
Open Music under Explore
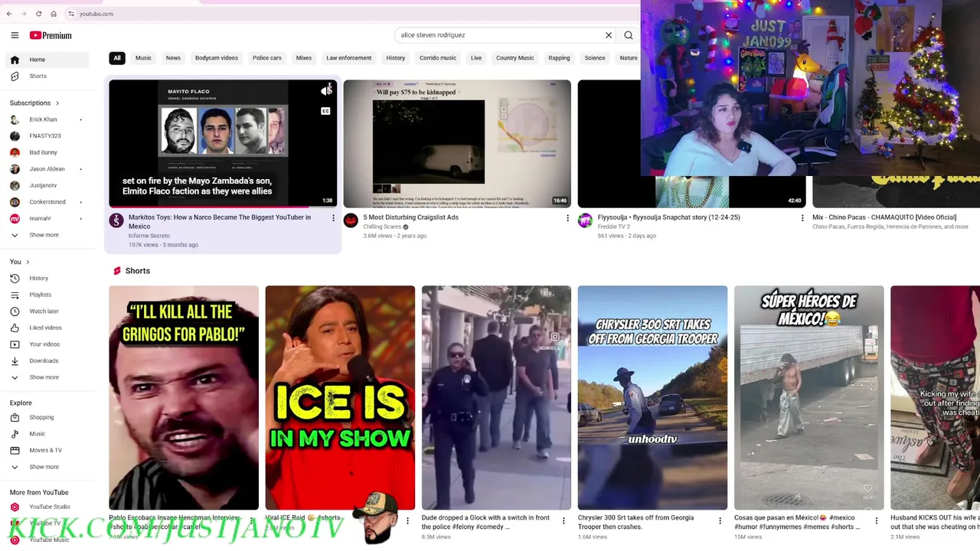[x=48, y=434]
